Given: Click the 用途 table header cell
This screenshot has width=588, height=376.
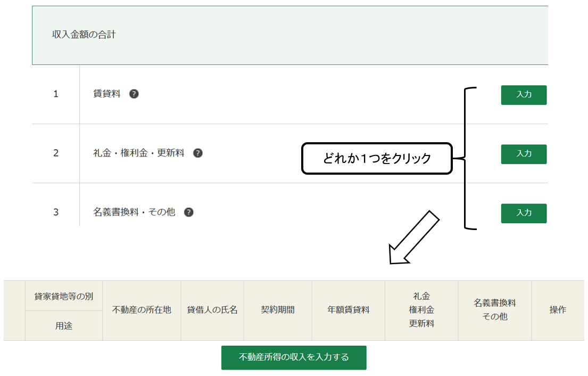Looking at the screenshot, I should (x=64, y=326).
